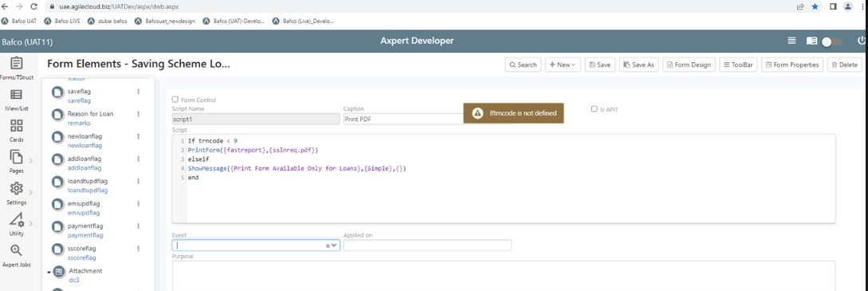Open the newloanflag three-dot menu
The image size is (868, 291).
[139, 136]
